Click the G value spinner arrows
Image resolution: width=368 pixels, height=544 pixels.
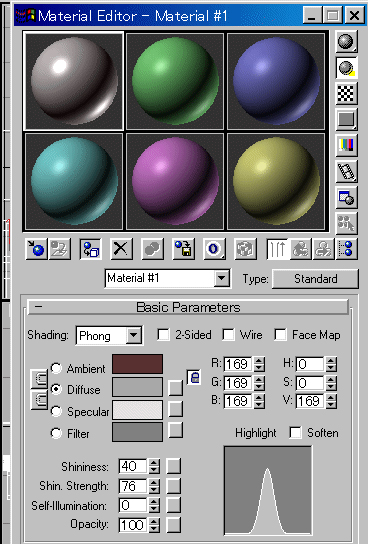point(259,383)
